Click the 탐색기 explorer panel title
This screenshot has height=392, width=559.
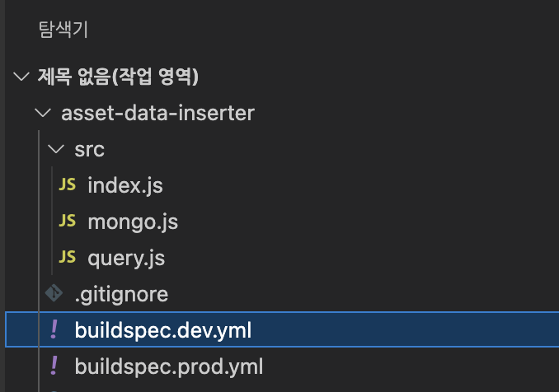click(63, 30)
